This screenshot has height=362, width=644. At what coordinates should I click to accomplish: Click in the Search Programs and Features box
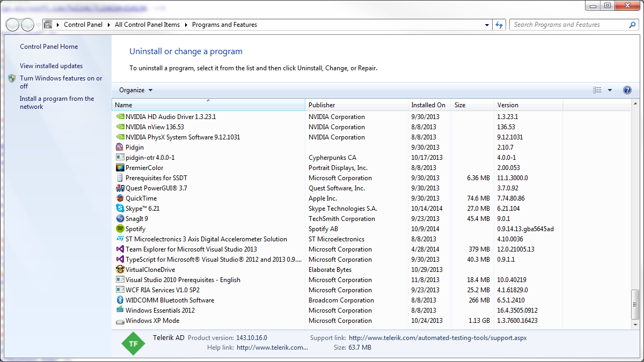(569, 25)
